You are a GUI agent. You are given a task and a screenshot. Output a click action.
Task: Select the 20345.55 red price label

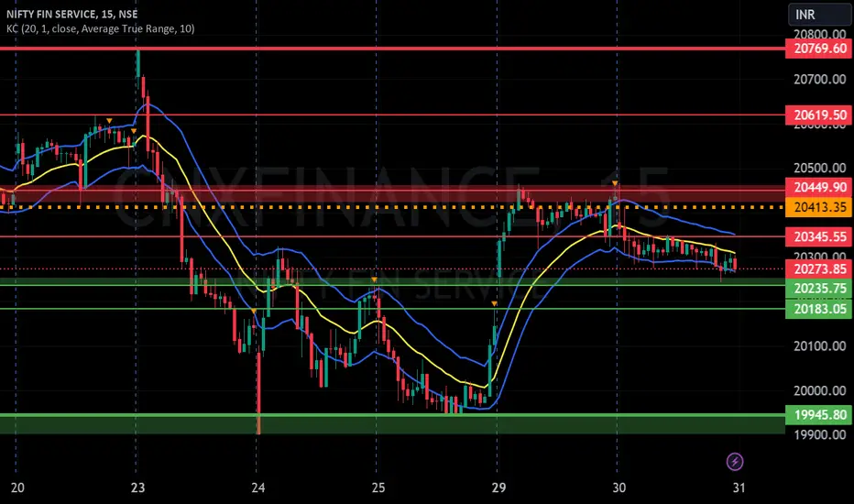[818, 236]
